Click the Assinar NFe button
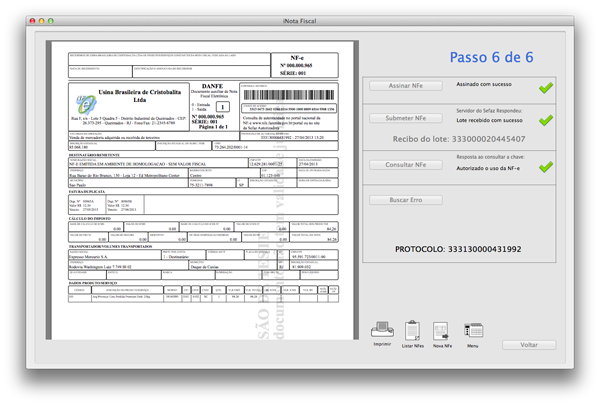This screenshot has height=405, width=600. (x=406, y=86)
